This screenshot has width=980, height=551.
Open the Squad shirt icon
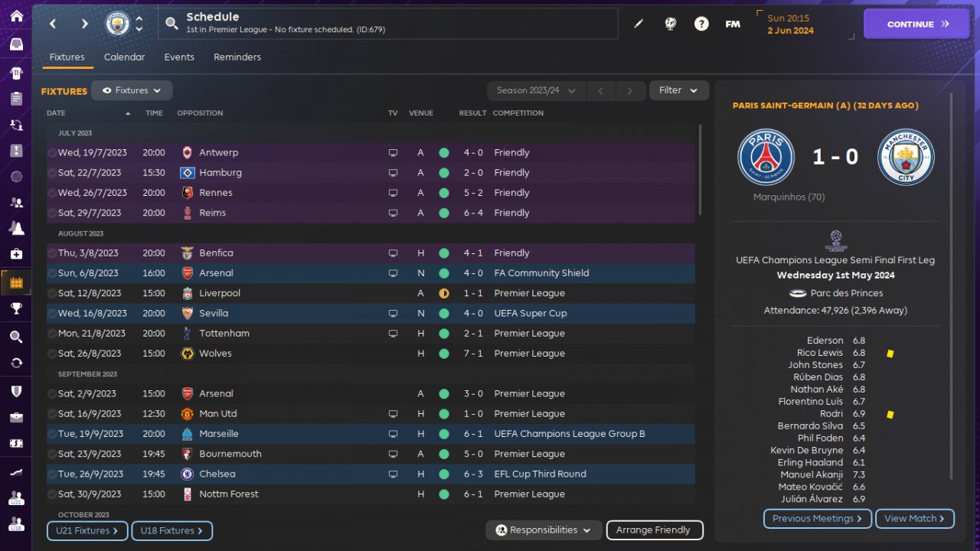[x=16, y=73]
